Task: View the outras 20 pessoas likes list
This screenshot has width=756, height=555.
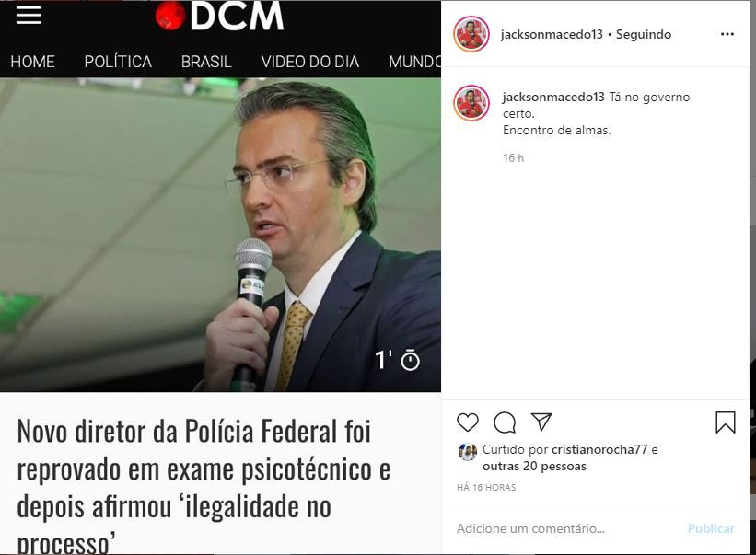Action: pos(534,466)
